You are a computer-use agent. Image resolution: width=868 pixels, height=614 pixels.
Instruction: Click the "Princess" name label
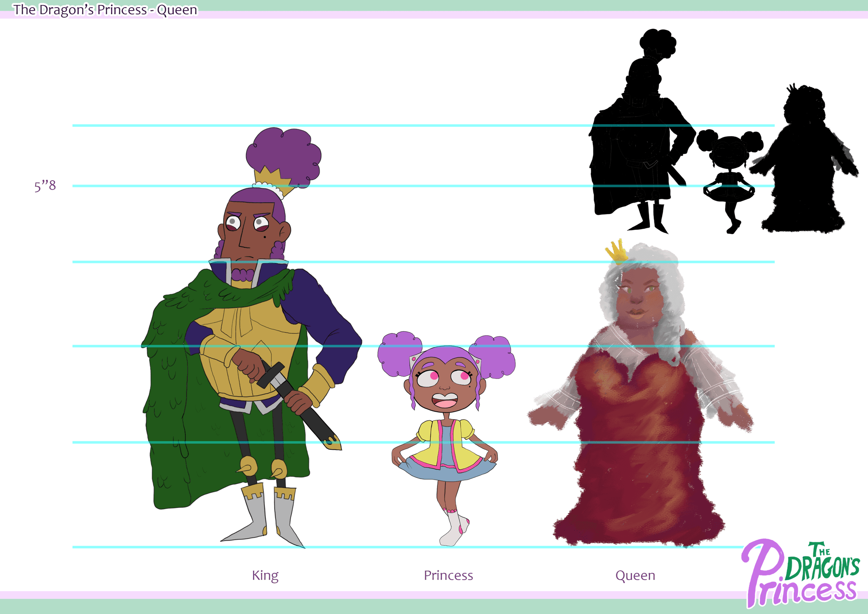point(448,575)
